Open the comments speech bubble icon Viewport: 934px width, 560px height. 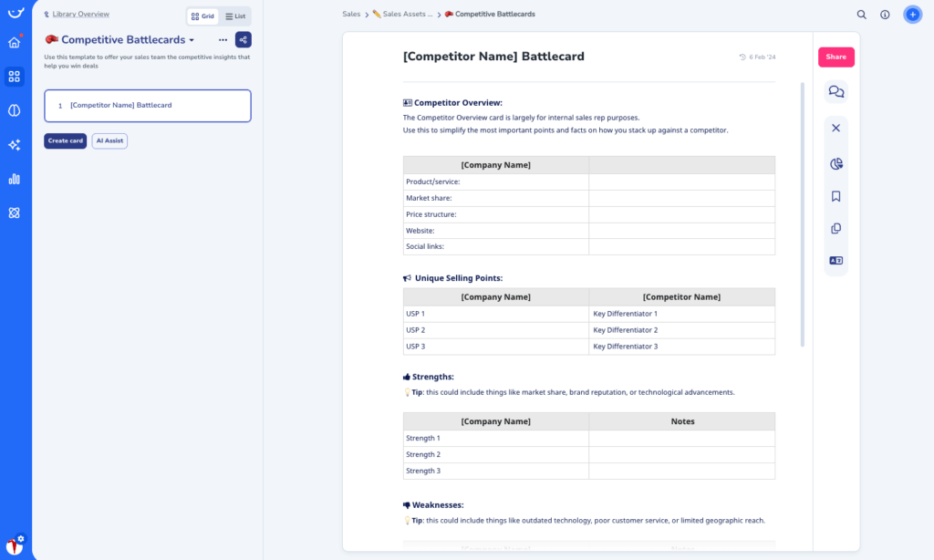[835, 91]
